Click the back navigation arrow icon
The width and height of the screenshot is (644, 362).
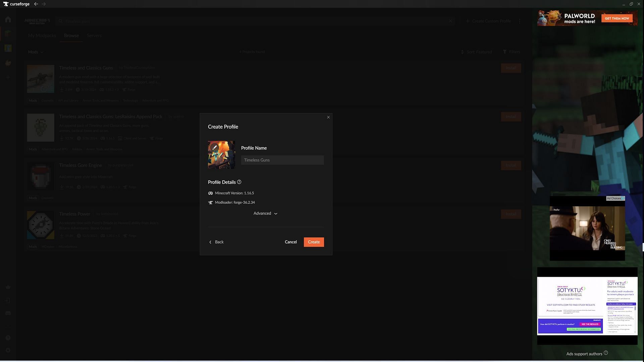(x=36, y=4)
